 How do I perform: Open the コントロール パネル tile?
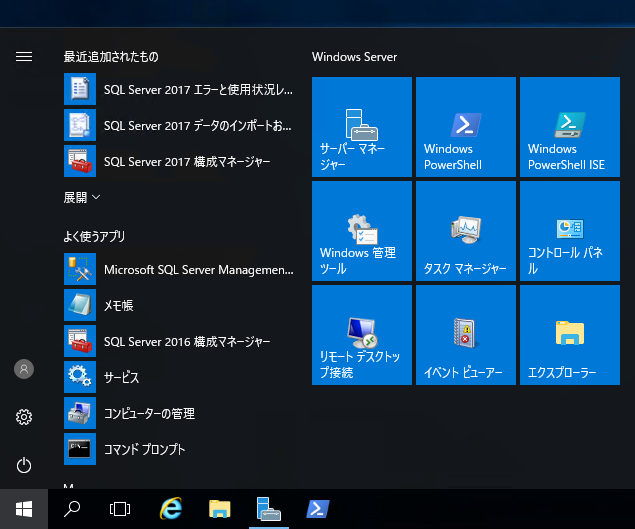570,231
